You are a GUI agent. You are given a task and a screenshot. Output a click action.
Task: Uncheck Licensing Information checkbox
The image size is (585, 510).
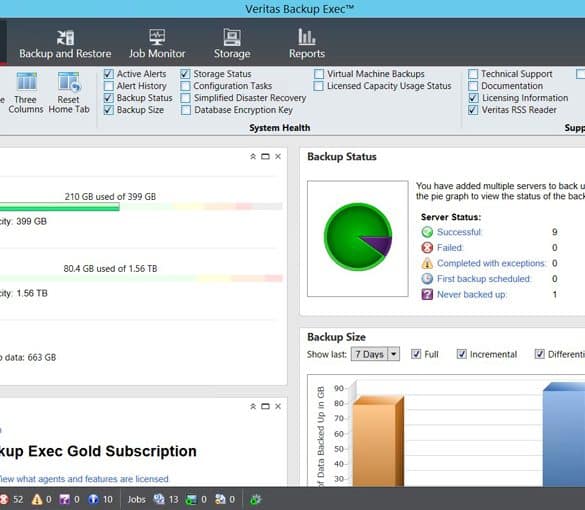(473, 98)
